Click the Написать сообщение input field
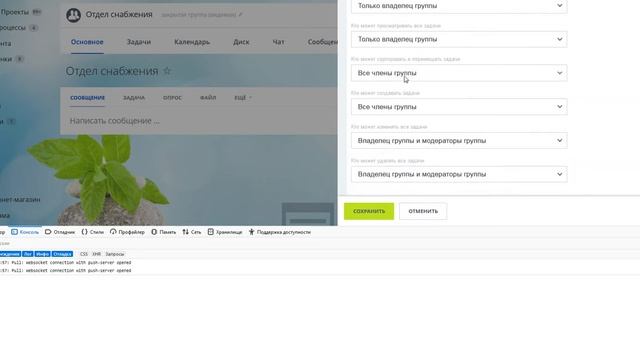Image resolution: width=640 pixels, height=360 pixels. coord(199,121)
